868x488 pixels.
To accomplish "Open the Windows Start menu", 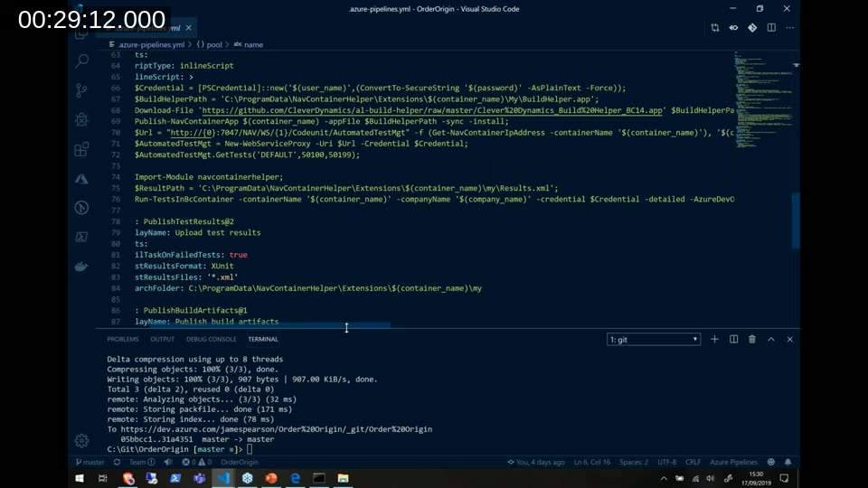I will click(x=80, y=478).
